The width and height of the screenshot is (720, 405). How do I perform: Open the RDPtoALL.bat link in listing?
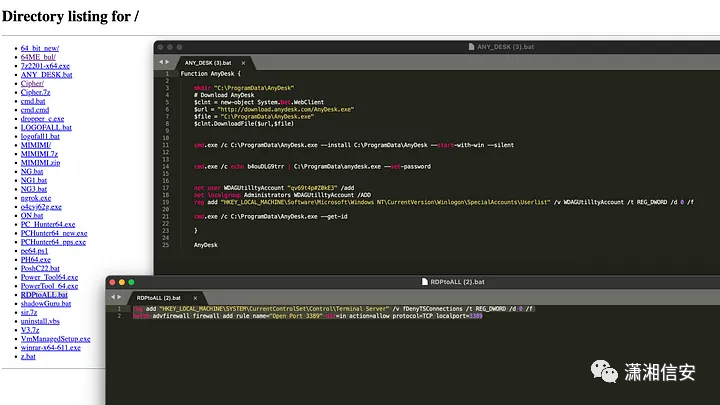[44, 295]
